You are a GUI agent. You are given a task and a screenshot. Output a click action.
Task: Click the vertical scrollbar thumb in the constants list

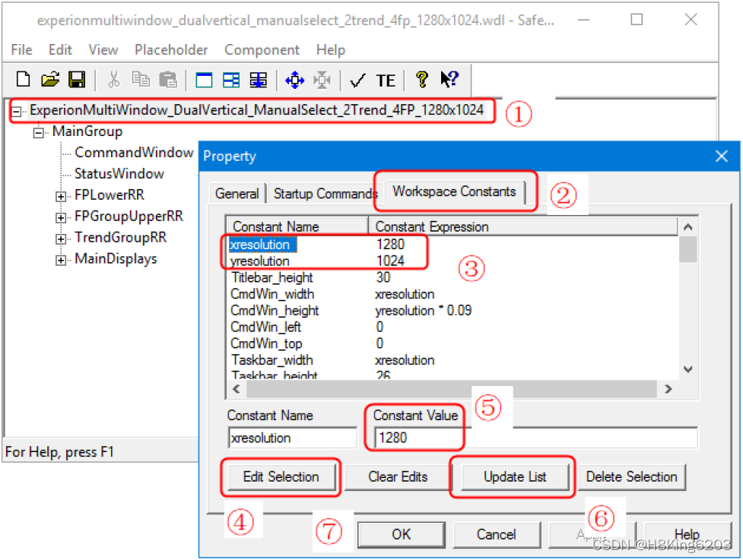(x=688, y=249)
